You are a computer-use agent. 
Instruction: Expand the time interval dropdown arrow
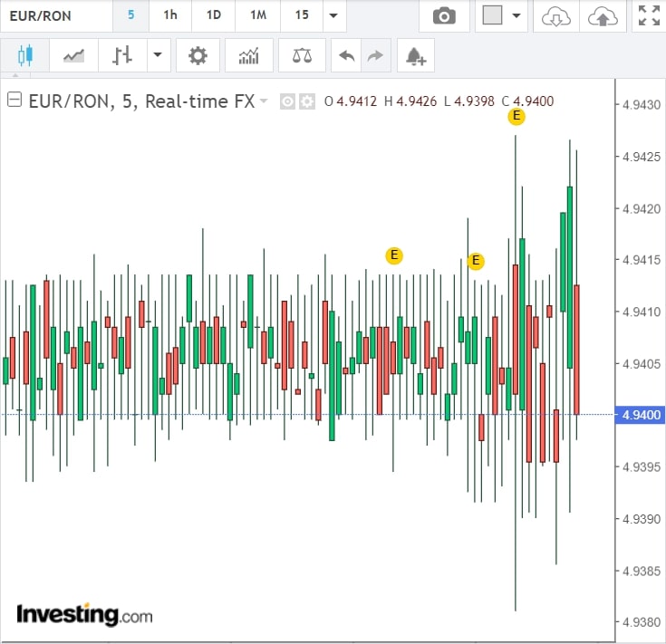coord(333,16)
